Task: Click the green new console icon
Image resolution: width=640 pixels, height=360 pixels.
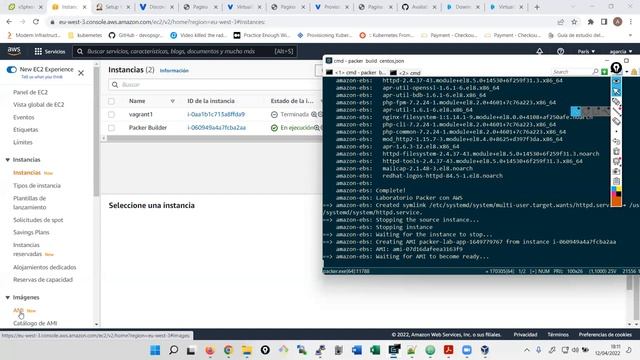Action: coord(604,72)
